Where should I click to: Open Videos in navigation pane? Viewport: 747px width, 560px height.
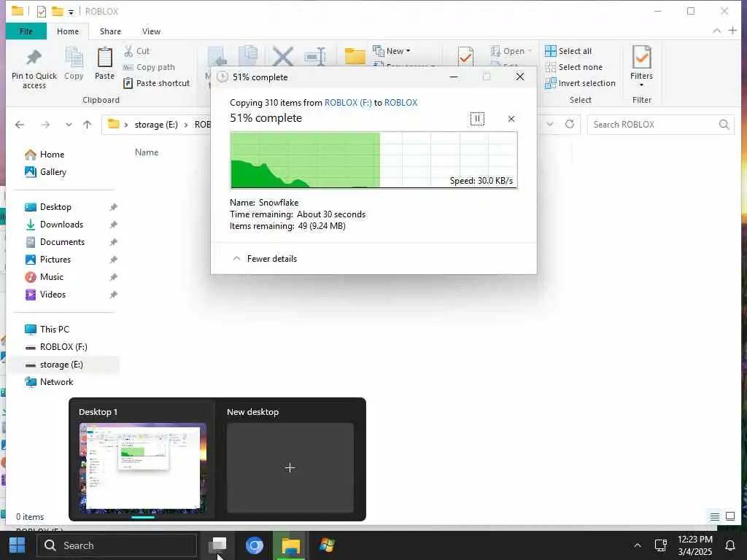pyautogui.click(x=46, y=295)
